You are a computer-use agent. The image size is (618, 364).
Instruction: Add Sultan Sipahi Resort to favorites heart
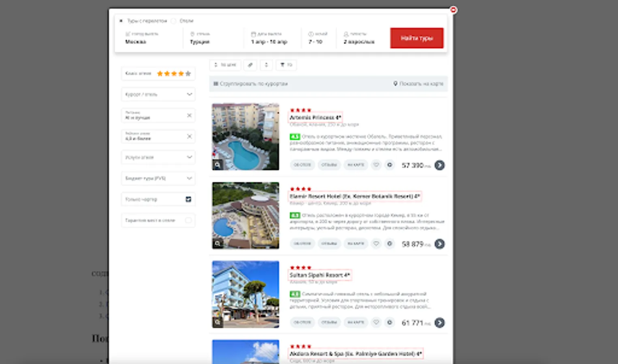[x=376, y=323]
